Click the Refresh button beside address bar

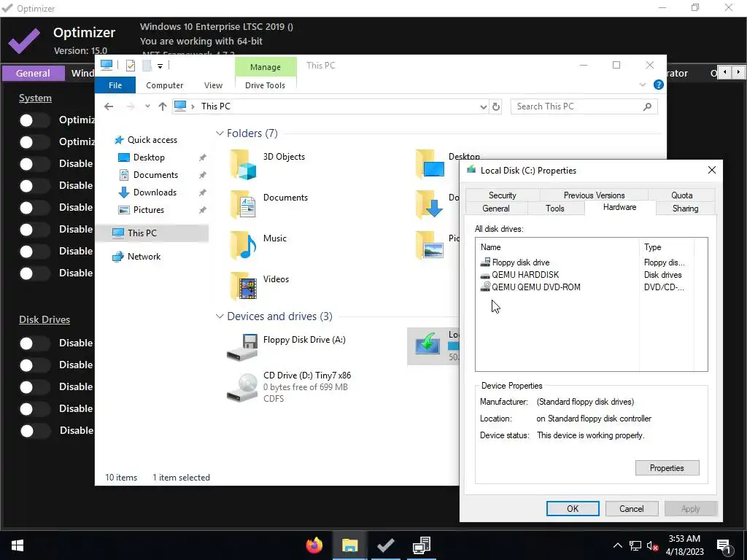(496, 106)
